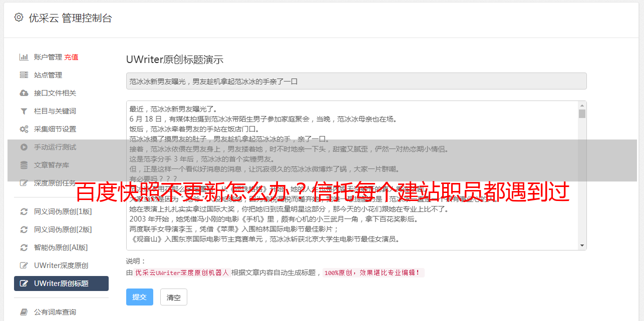Viewport: 644px width, 321px height.
Task: Click the server icon for 站点管理
Action: click(24, 75)
